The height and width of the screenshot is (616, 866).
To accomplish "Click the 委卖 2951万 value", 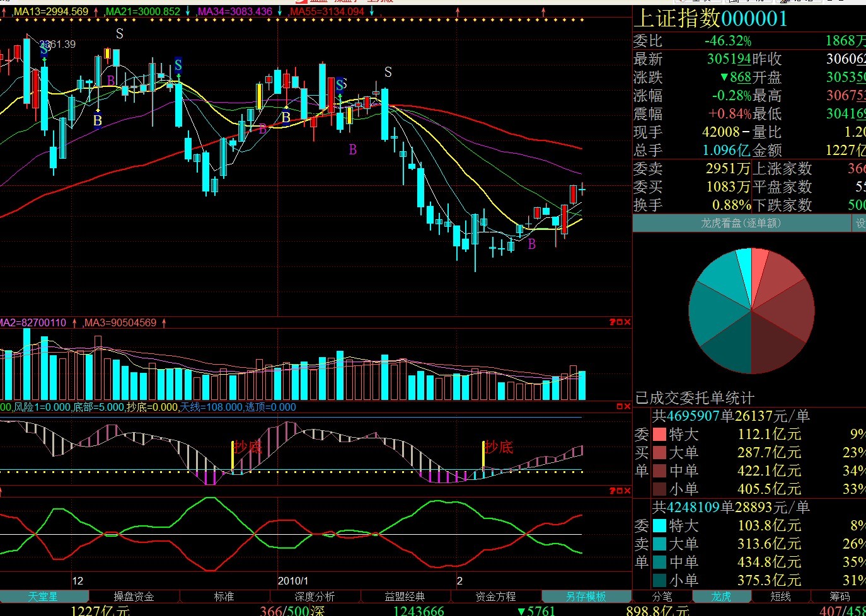I will pos(728,169).
